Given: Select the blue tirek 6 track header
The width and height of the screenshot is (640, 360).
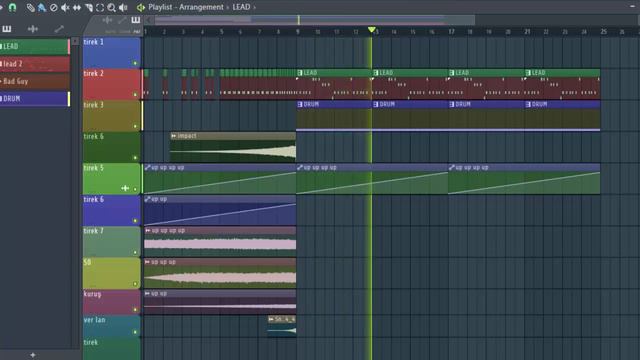Looking at the screenshot, I should pyautogui.click(x=111, y=210).
